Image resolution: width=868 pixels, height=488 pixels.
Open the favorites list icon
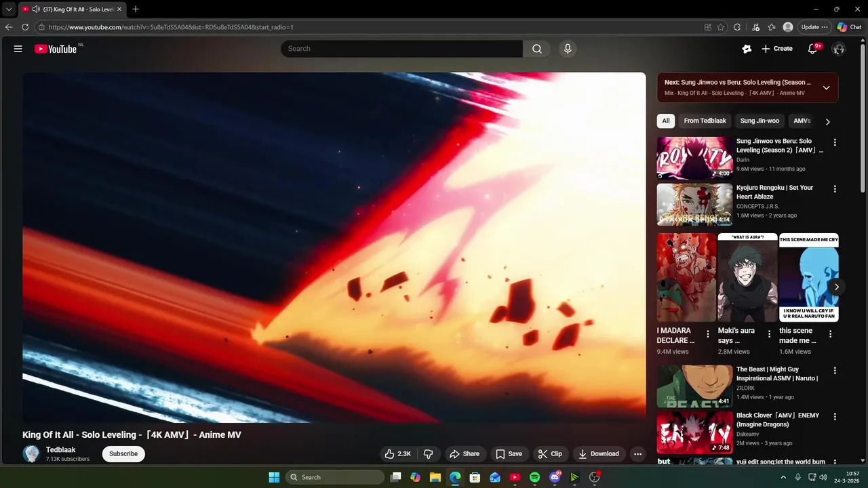[x=772, y=27]
